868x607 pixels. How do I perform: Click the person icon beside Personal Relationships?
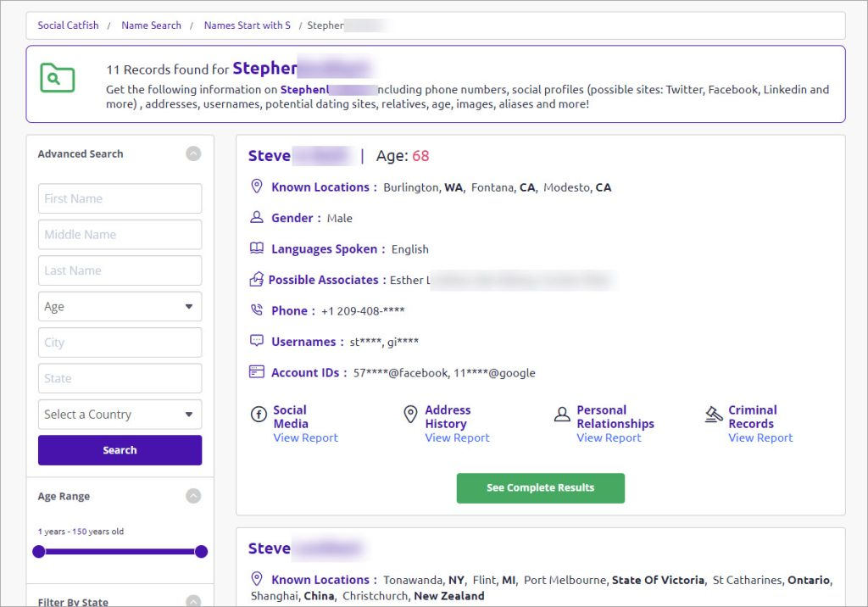click(x=562, y=415)
